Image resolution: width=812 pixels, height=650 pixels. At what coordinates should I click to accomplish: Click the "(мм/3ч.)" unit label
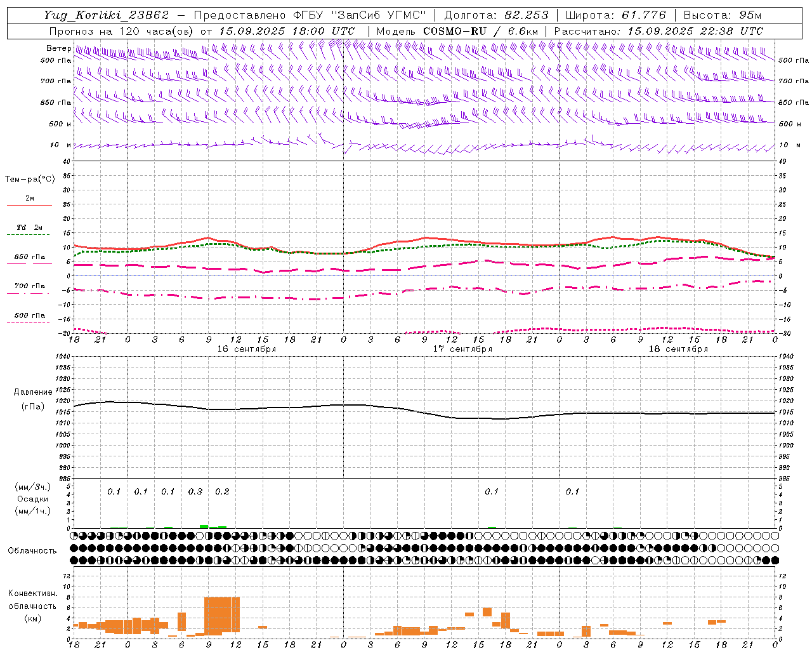click(33, 487)
